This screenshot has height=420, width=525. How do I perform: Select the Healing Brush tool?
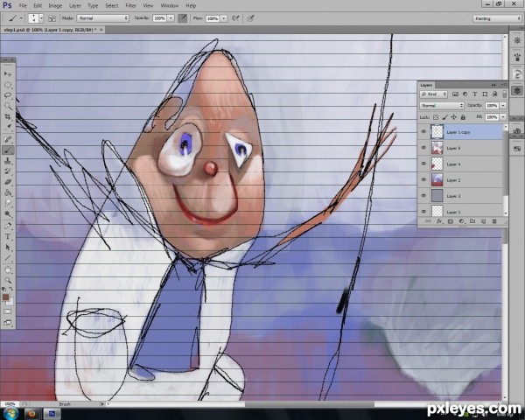click(x=7, y=139)
